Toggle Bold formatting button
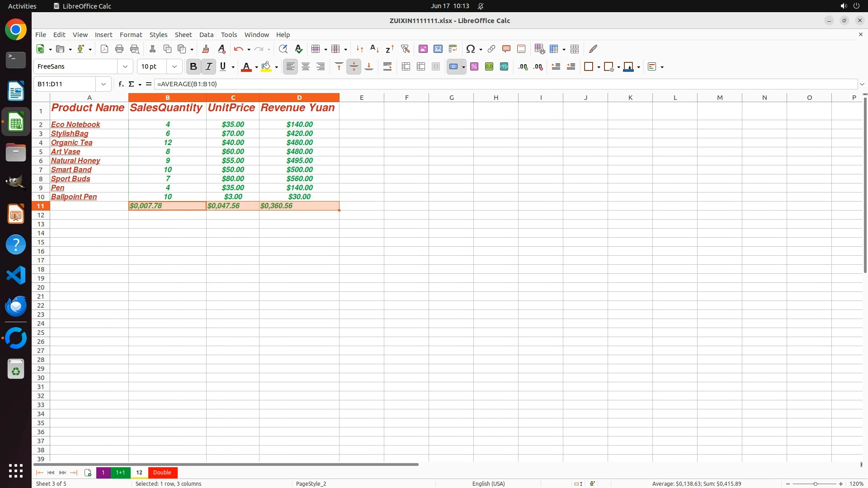 (193, 66)
